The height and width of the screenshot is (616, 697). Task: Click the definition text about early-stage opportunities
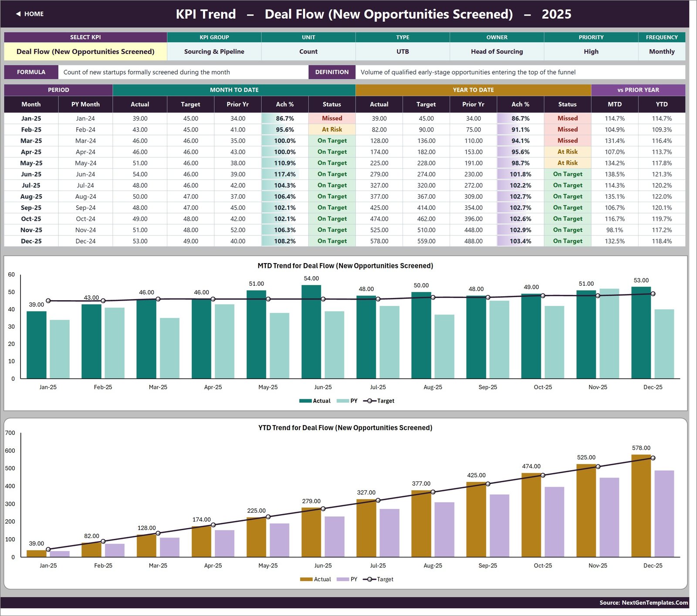pyautogui.click(x=468, y=72)
